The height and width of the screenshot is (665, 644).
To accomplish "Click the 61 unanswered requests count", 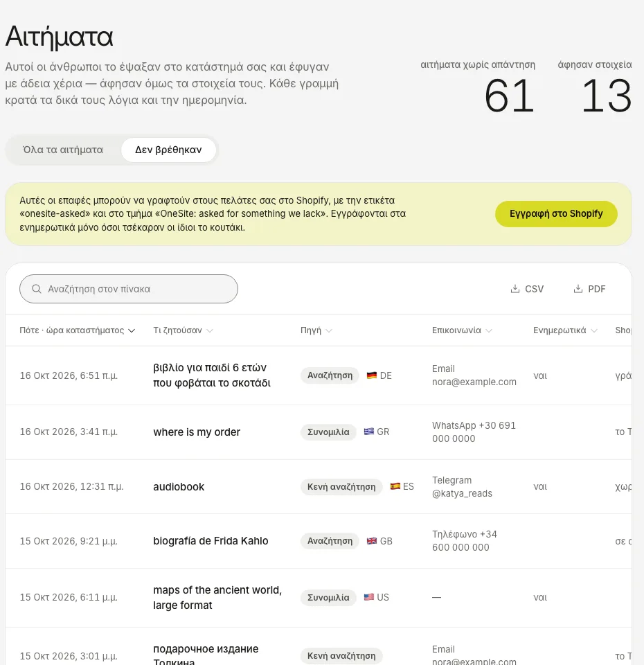I will tap(509, 96).
